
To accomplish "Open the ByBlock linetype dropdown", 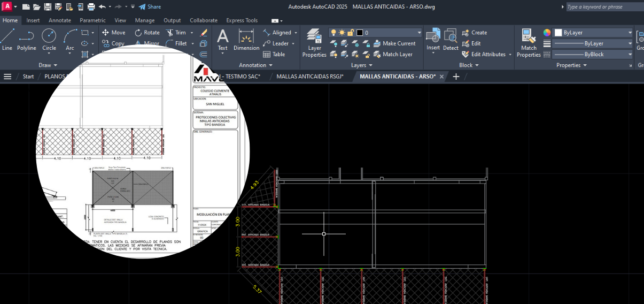I will (x=630, y=55).
